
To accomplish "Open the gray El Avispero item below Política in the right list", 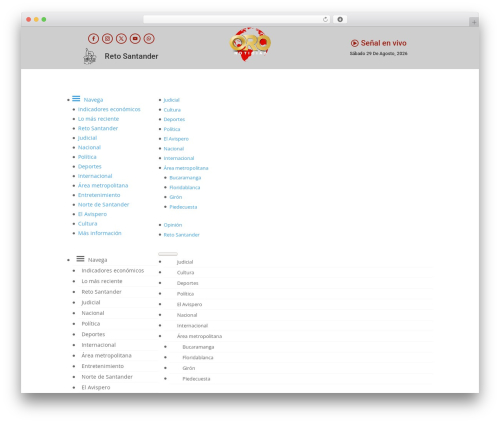I will click(189, 304).
